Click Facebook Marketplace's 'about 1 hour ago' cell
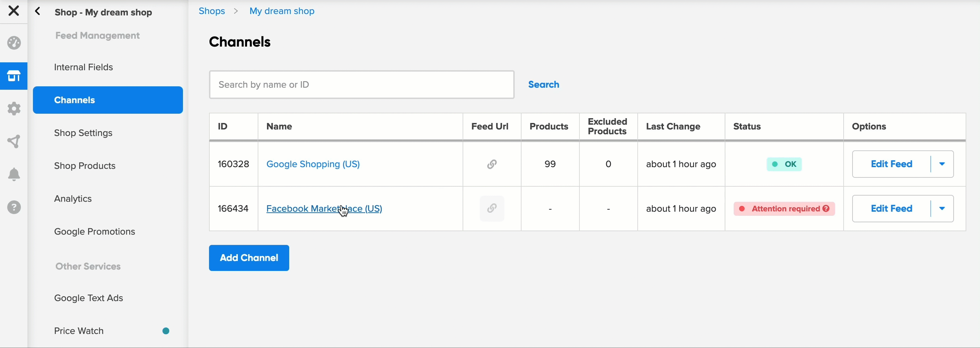This screenshot has width=980, height=348. click(x=681, y=208)
